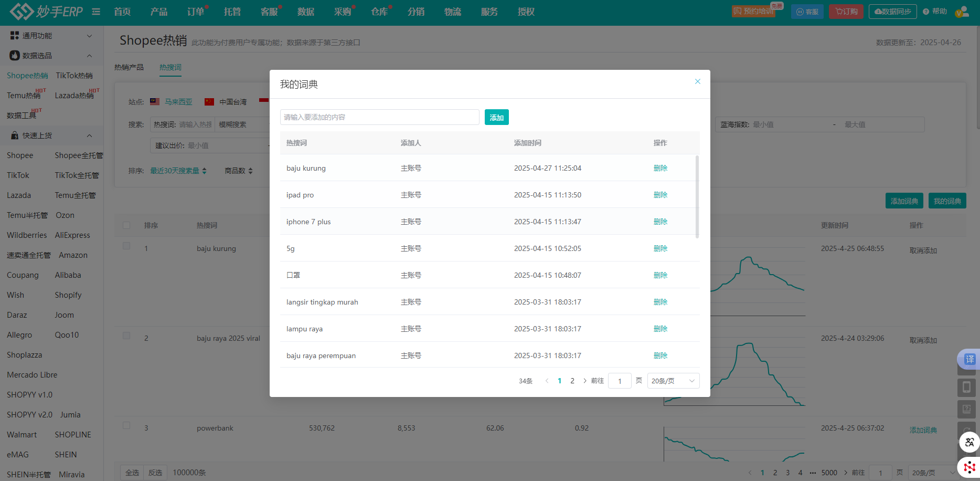Switch to the 热销产品 tab
980x481 pixels.
click(x=129, y=67)
